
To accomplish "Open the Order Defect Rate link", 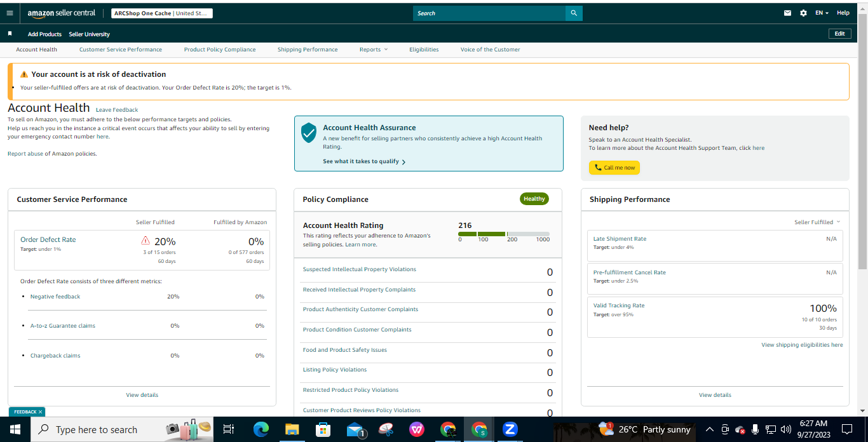I will coord(48,239).
